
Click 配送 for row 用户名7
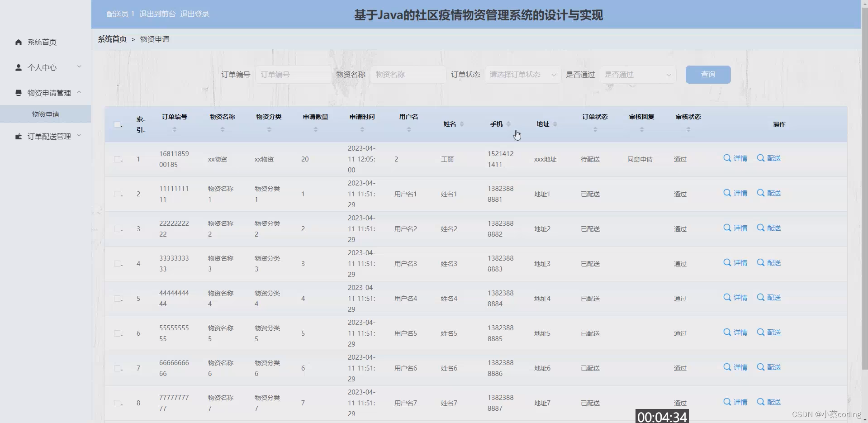tap(769, 402)
